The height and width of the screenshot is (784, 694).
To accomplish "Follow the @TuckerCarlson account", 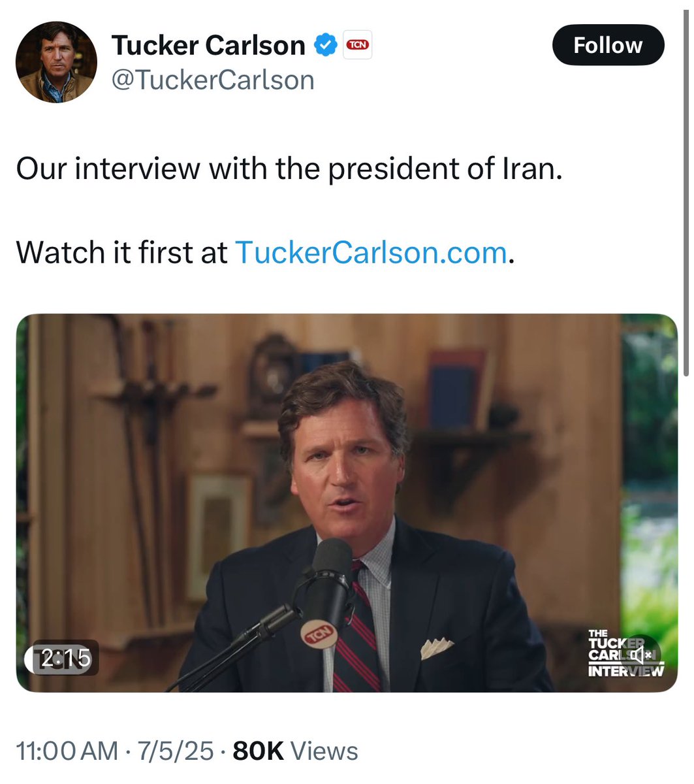I will (x=608, y=44).
